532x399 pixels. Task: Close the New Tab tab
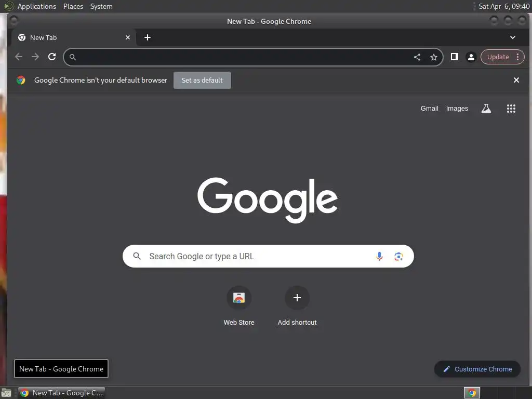(x=128, y=37)
